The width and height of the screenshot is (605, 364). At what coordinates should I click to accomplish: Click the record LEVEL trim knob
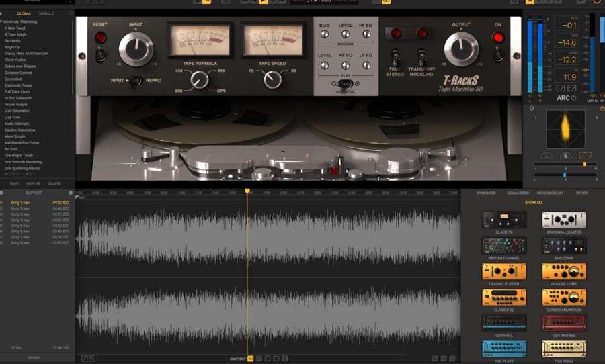click(346, 34)
